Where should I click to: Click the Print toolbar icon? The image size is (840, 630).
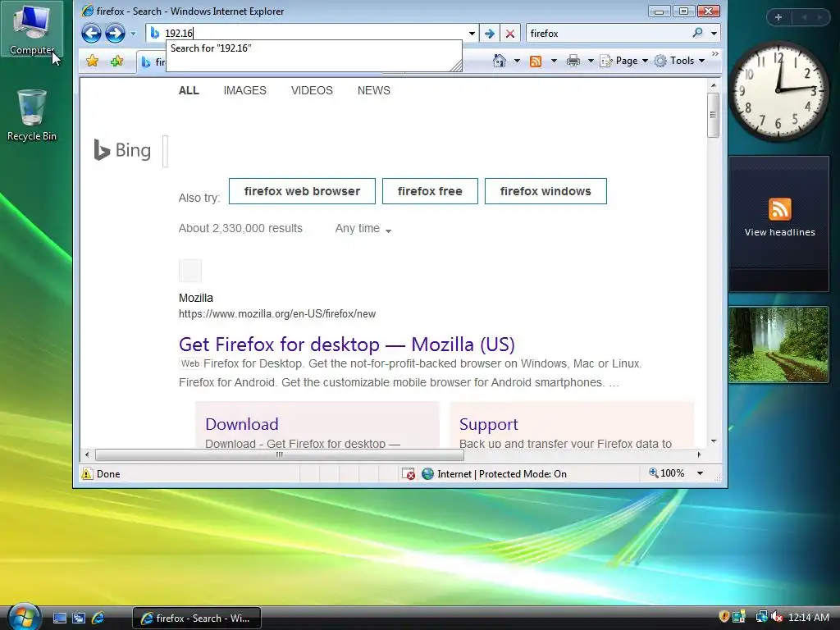(573, 61)
